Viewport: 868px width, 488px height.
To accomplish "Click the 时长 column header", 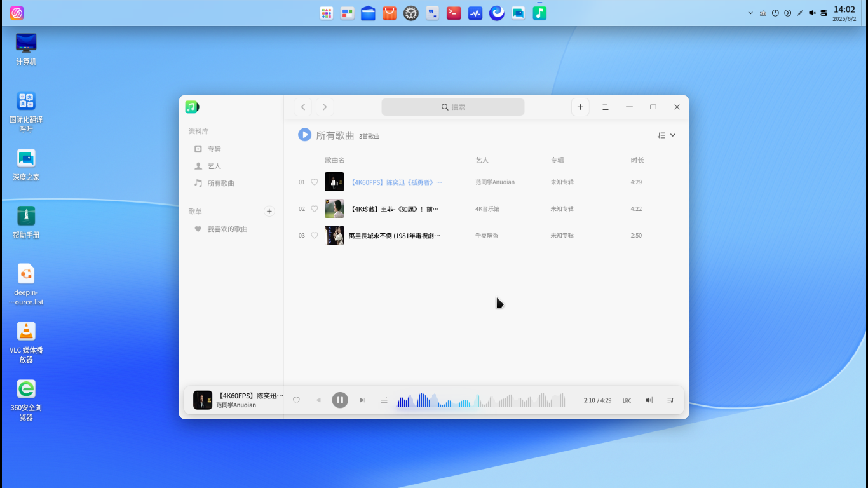I will pos(637,160).
